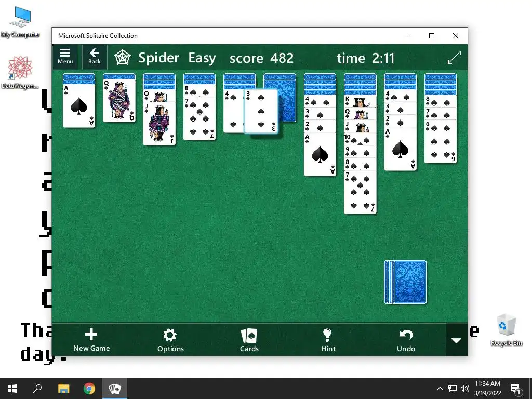
Task: Select the Ace of spades in ninth column
Action: point(400,149)
